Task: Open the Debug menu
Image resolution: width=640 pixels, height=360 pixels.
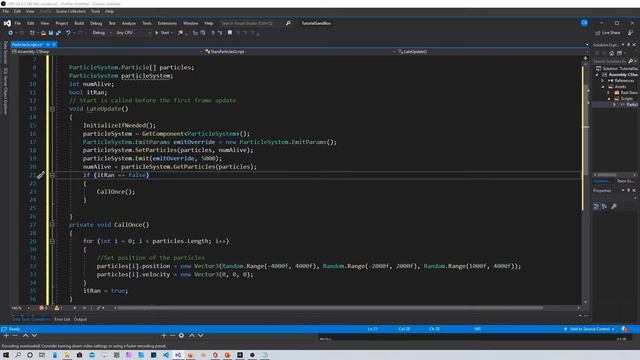Action: point(96,23)
